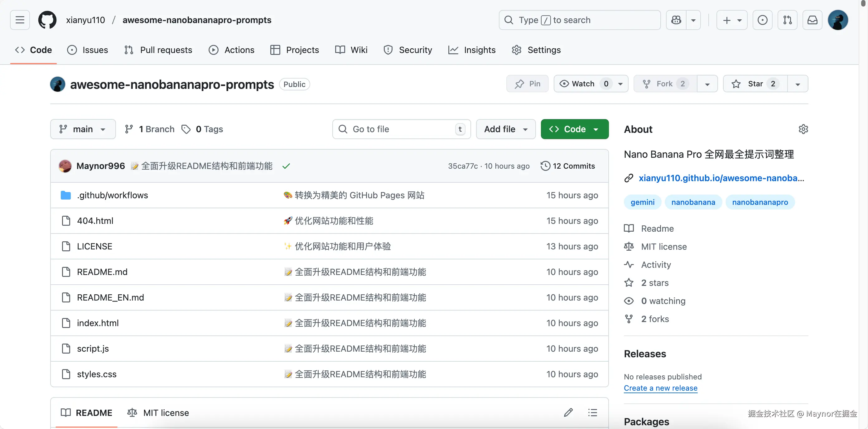
Task: Open the Add file dropdown
Action: pyautogui.click(x=505, y=129)
